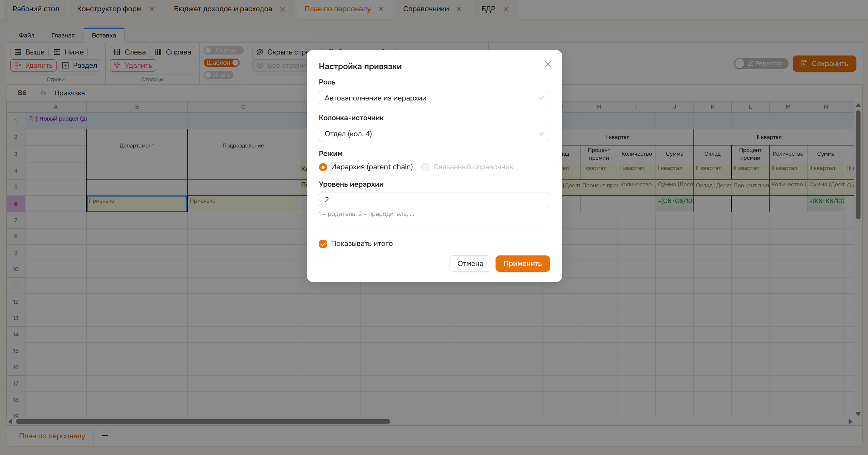Viewport: 868px width, 455px height.
Task: Click the Сохранить save icon button
Action: (824, 64)
